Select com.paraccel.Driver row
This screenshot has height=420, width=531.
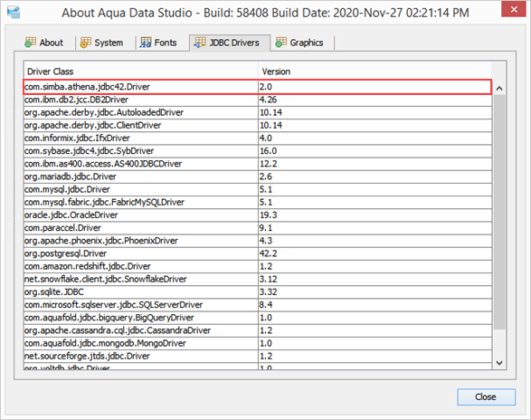point(258,228)
